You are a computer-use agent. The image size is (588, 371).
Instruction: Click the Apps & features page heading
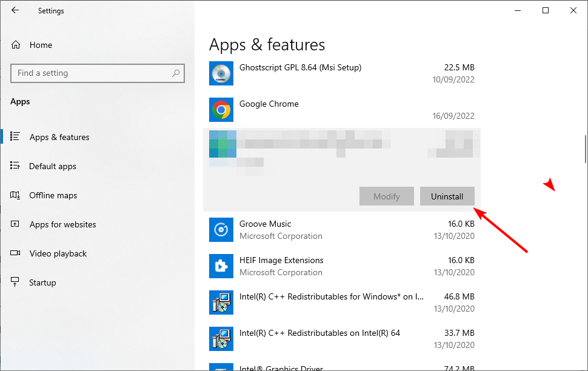pyautogui.click(x=267, y=45)
